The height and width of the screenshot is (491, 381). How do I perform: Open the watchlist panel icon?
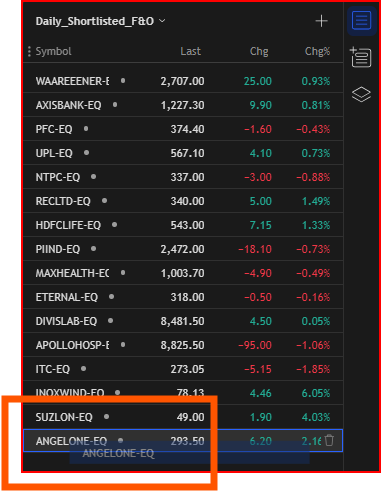pos(361,21)
